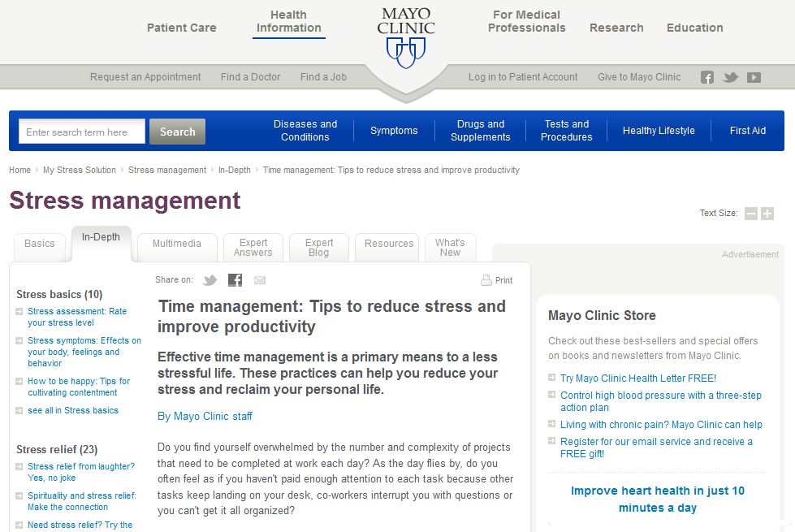Open Mayo Clinic Twitter page in header
Viewport: 795px width, 532px height.
(731, 77)
